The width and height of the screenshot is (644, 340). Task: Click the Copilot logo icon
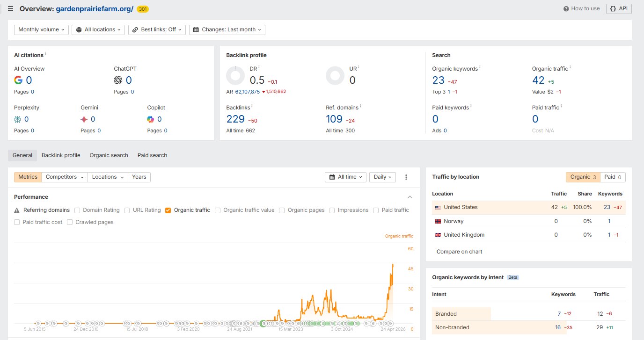[x=151, y=119]
